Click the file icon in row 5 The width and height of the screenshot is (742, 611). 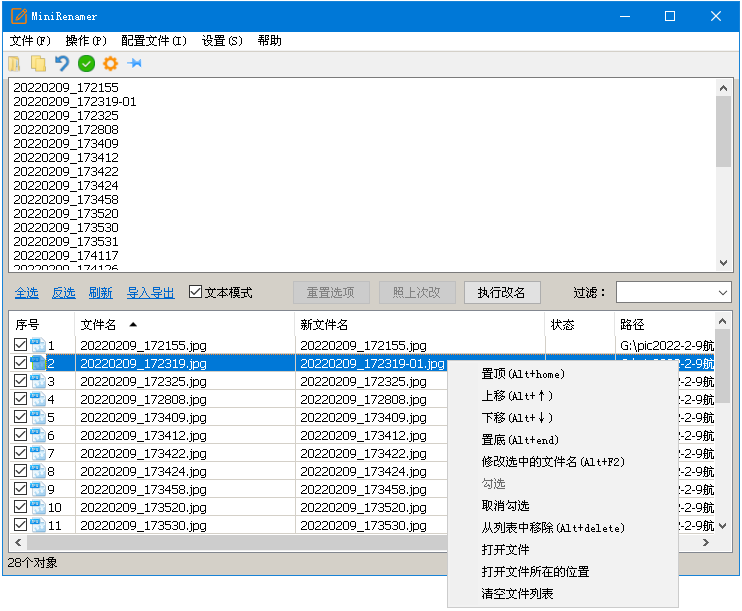pos(38,417)
